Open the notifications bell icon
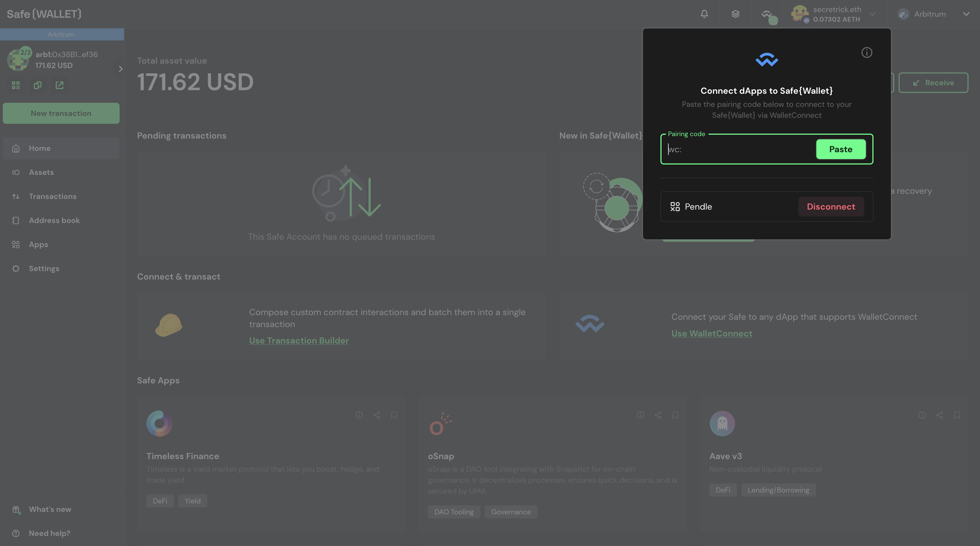Viewport: 980px width, 546px height. pyautogui.click(x=704, y=14)
